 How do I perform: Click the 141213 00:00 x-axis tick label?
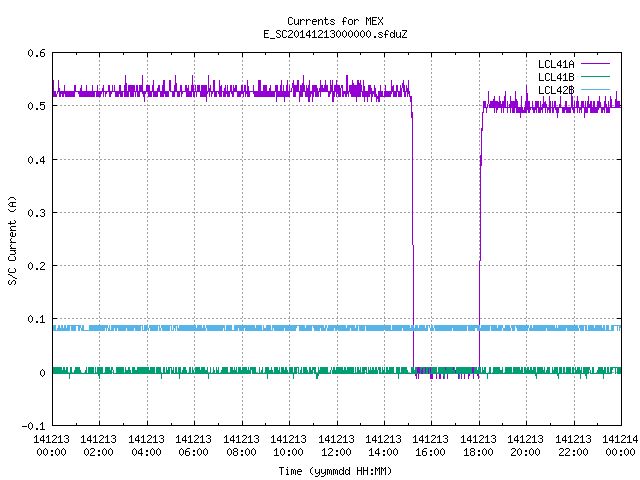point(51,445)
